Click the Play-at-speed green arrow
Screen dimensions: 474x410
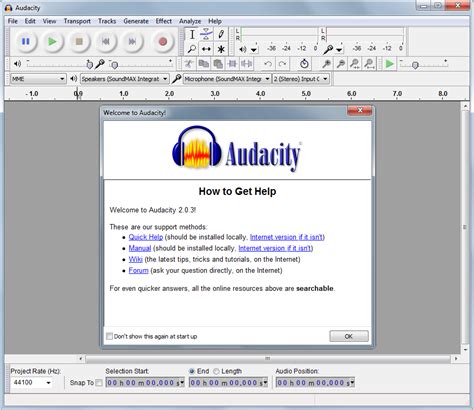(x=389, y=64)
